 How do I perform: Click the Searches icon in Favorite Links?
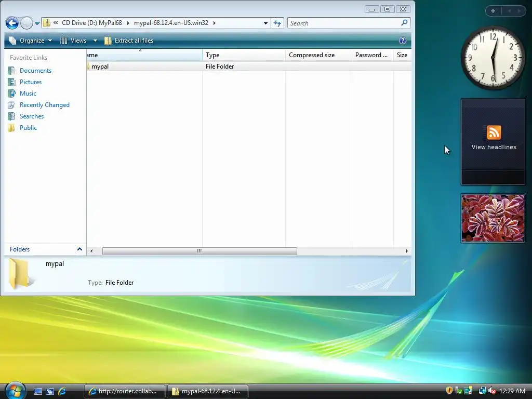tap(11, 116)
